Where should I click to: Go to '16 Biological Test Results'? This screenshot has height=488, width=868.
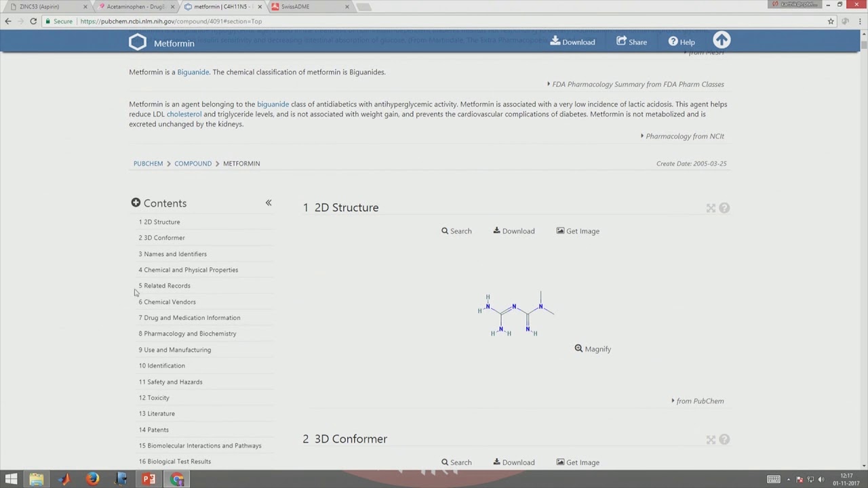(174, 462)
